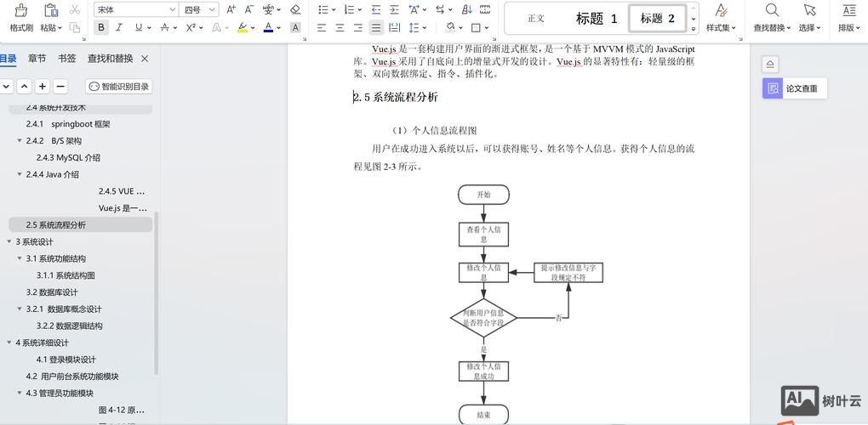Switch to the 目录 navigation tab
The image size is (868, 425).
point(8,59)
